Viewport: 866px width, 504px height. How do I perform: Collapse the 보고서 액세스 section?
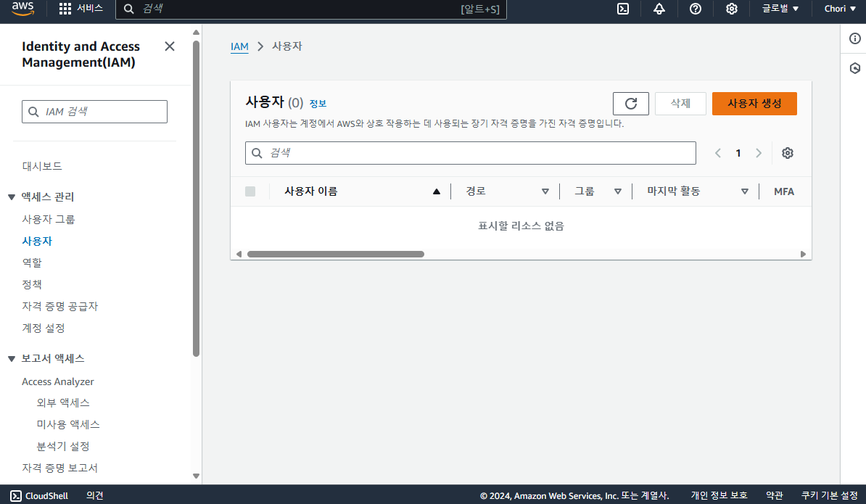11,359
